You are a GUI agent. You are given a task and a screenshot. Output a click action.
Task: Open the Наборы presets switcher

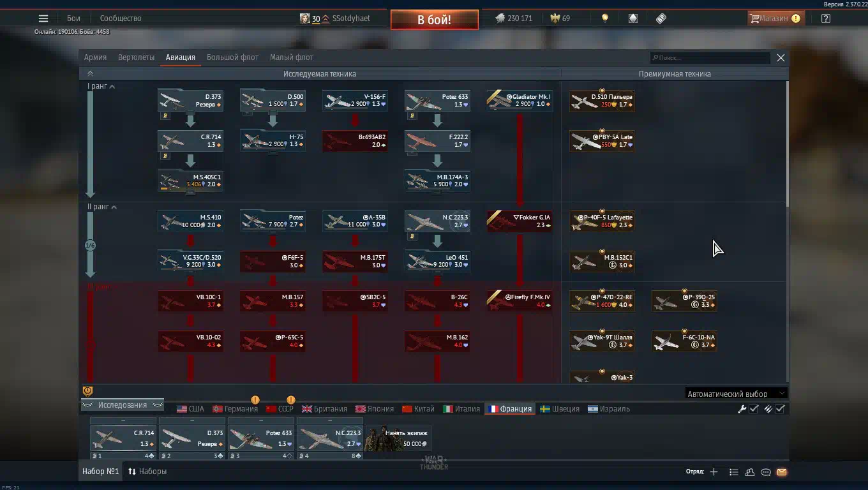pos(147,471)
